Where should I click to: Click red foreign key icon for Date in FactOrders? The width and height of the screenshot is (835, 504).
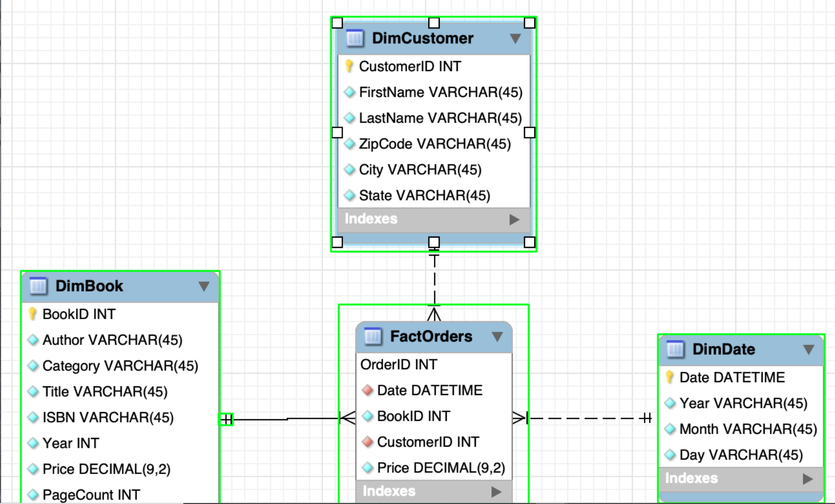368,390
